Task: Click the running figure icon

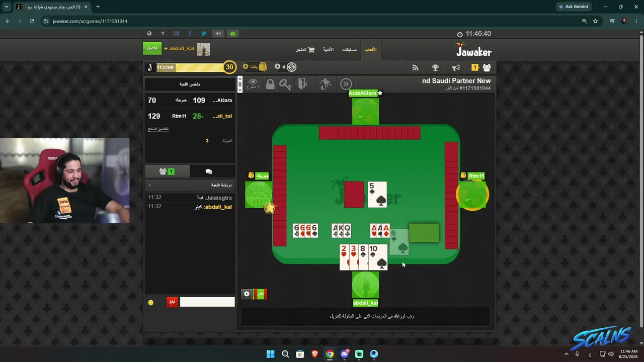Action: click(325, 84)
